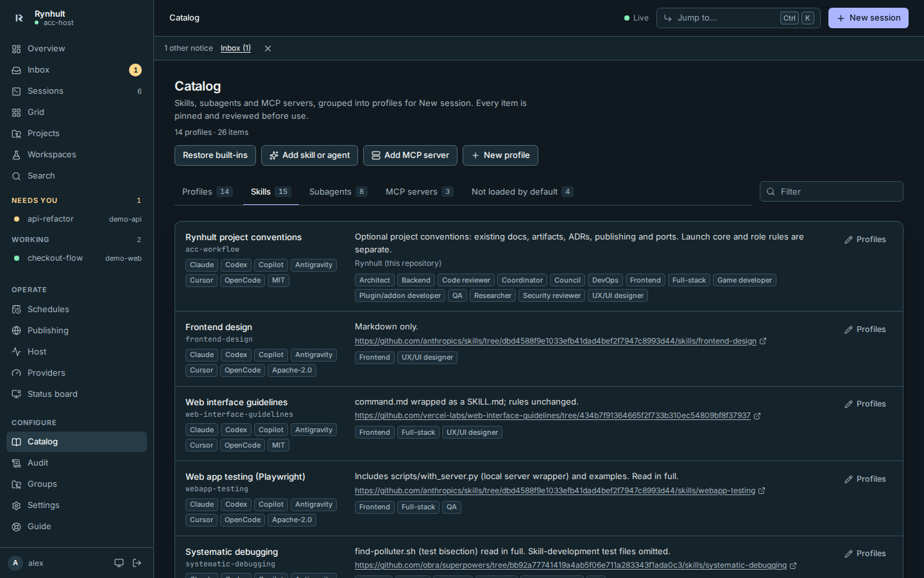Click Restore built-ins button

(x=215, y=155)
